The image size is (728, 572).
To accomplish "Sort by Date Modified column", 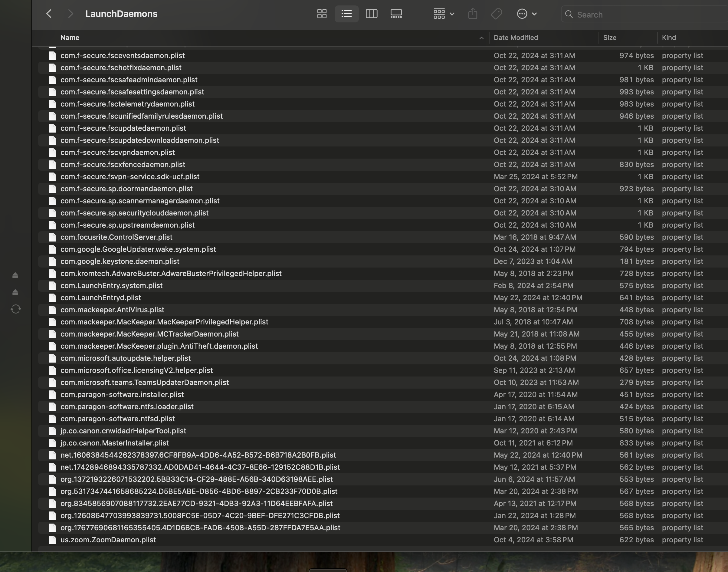I will tap(516, 38).
